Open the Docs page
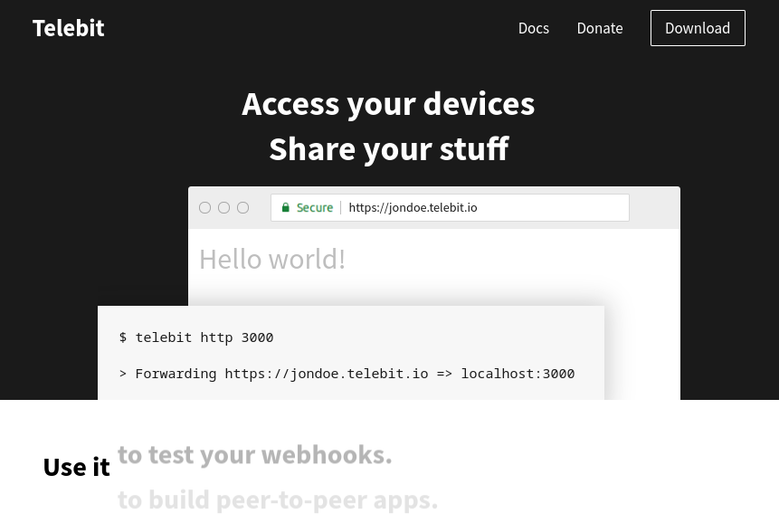 (534, 28)
